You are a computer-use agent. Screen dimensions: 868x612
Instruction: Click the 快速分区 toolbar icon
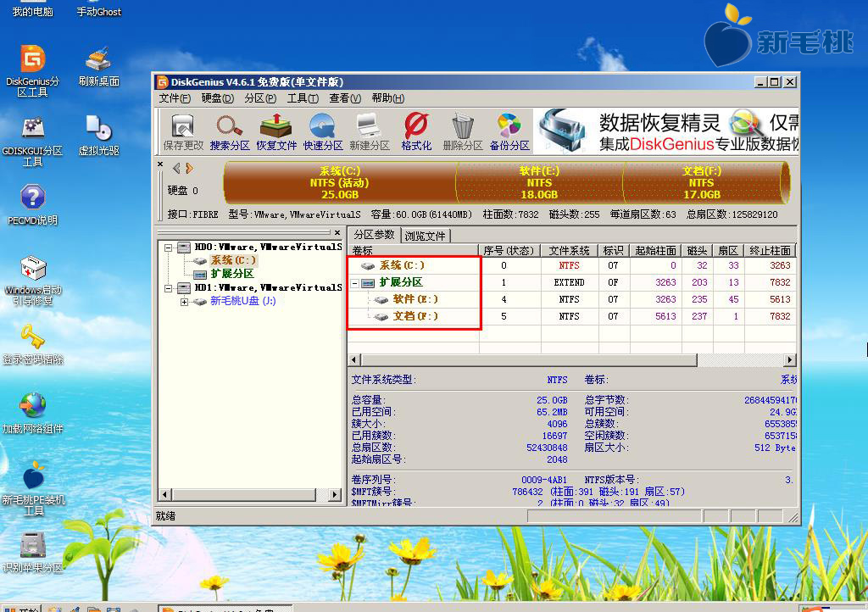coord(323,132)
